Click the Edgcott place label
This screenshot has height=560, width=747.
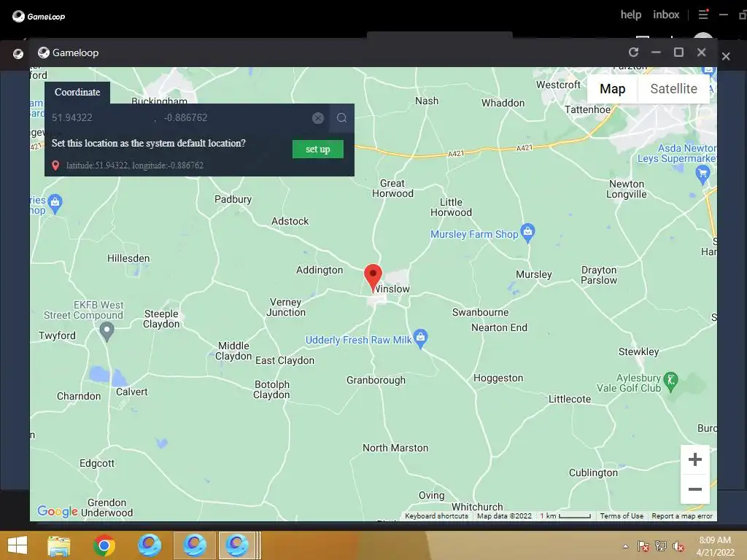97,463
